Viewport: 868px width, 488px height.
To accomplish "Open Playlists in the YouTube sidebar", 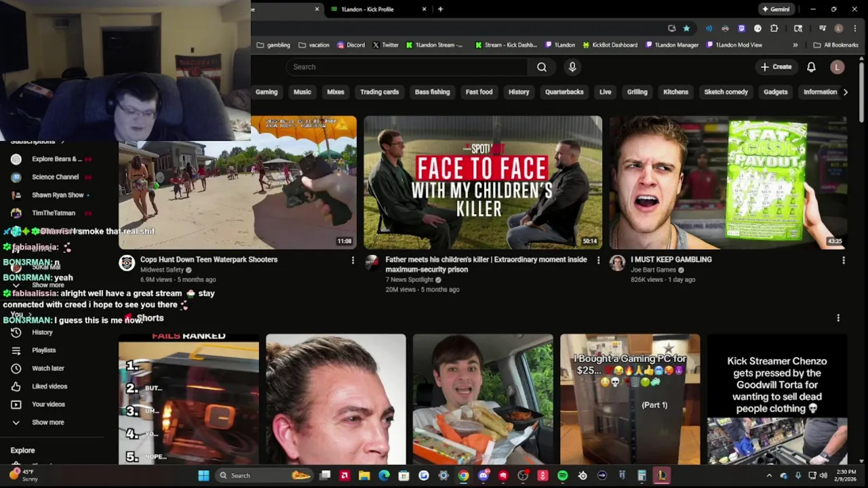I will tap(44, 350).
